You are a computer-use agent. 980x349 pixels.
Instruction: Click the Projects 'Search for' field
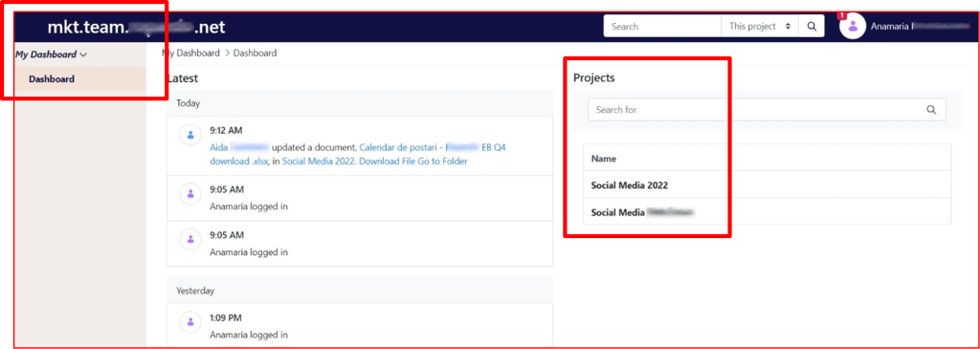coord(767,110)
